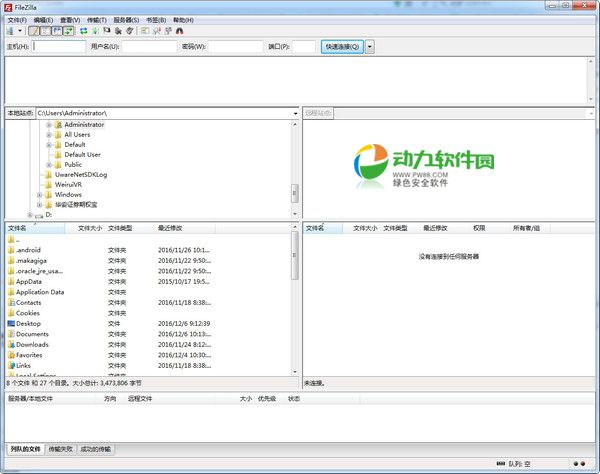Switch to the 列队的文件 tab
This screenshot has width=600, height=474.
[x=25, y=449]
